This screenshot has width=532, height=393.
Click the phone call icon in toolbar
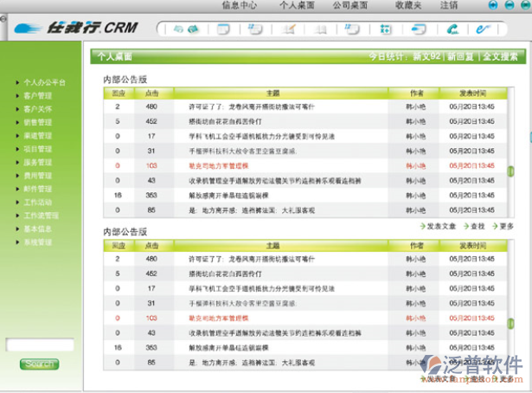point(452,29)
